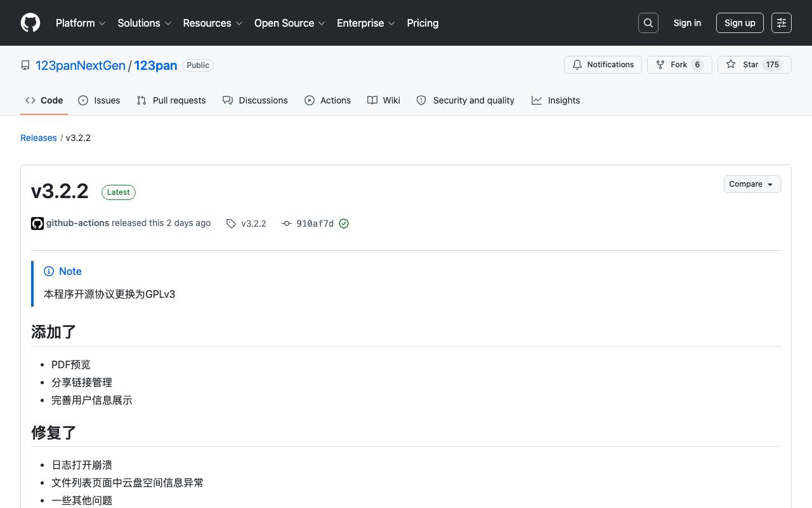Open the 123panNextGen owner link
This screenshot has width=812, height=508.
point(81,65)
